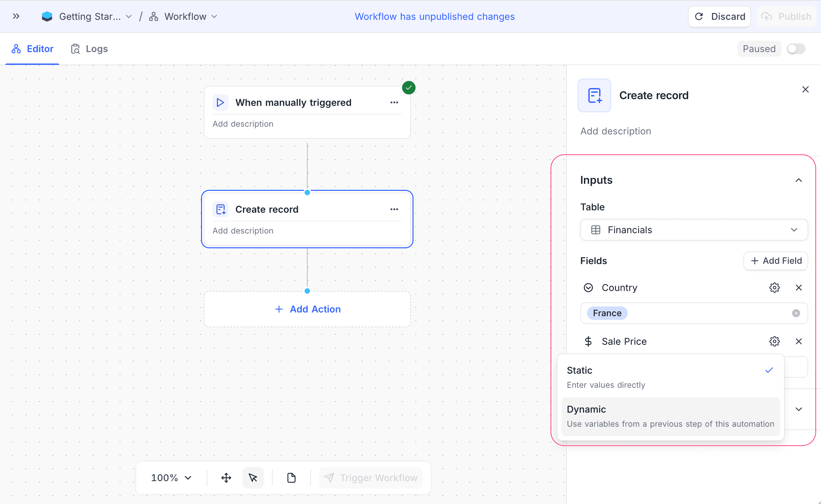The image size is (821, 504).
Task: Open the three-dot menu on Create record node
Action: (x=394, y=209)
